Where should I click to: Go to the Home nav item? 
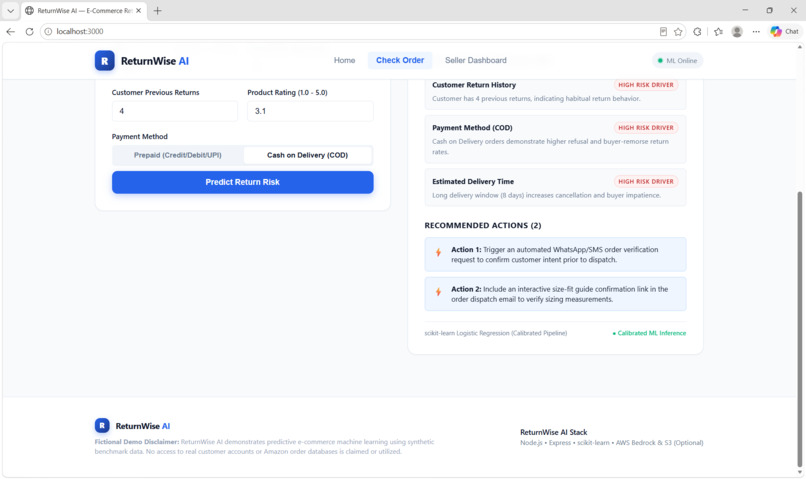tap(344, 60)
